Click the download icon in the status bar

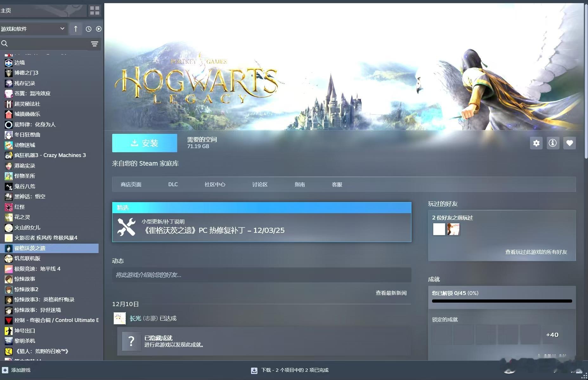[254, 370]
